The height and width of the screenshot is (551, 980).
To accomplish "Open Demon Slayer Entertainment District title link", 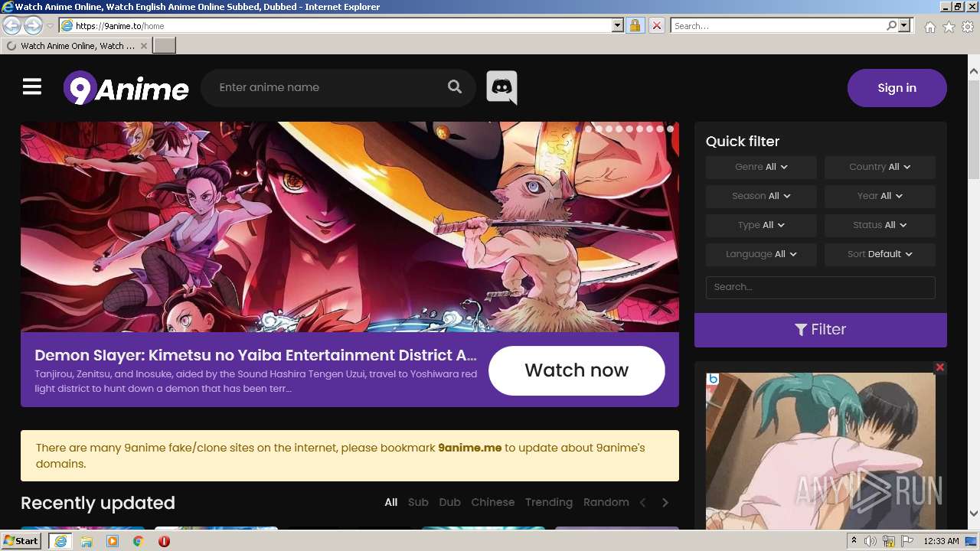I will 256,355.
